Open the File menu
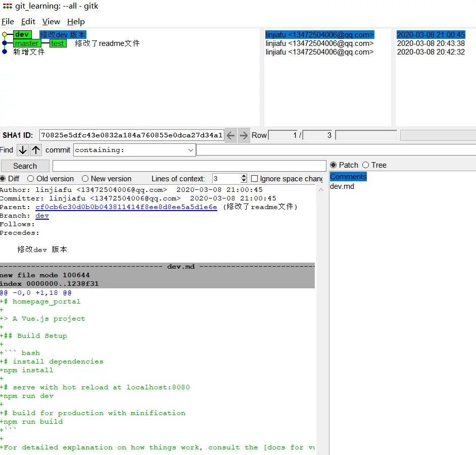 coord(8,22)
